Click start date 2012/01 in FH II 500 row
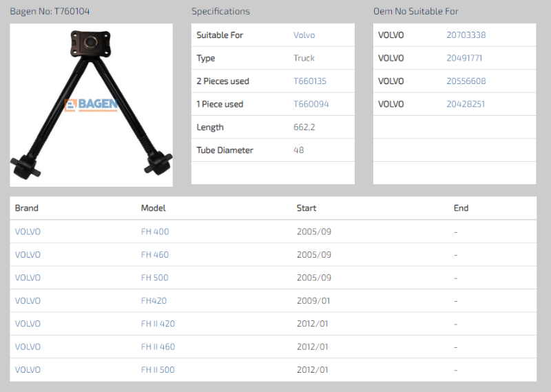The width and height of the screenshot is (551, 392). click(x=313, y=370)
